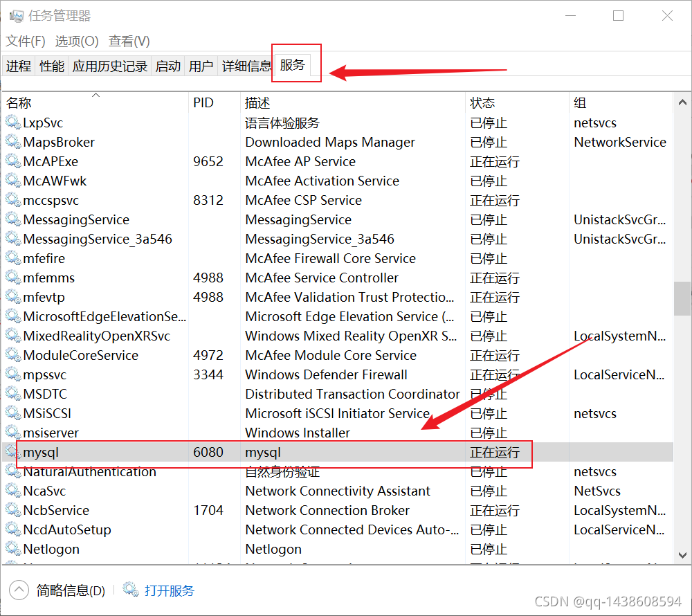Select the Netlogon service name
The height and width of the screenshot is (616, 692).
[51, 549]
